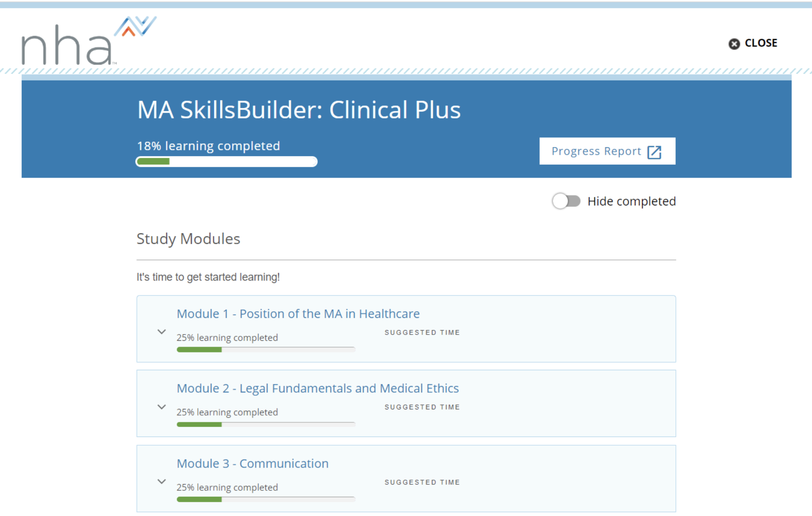The height and width of the screenshot is (516, 812).
Task: Click the close X circle icon
Action: 734,44
